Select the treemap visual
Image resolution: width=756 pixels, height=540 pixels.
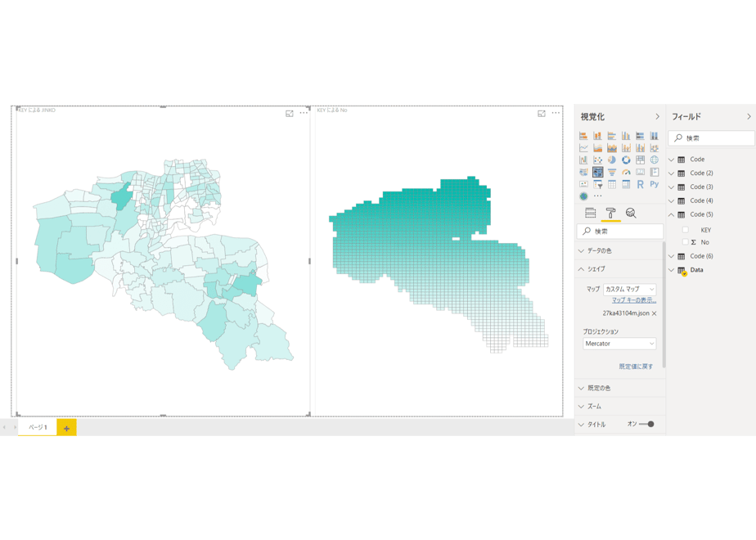tap(641, 160)
